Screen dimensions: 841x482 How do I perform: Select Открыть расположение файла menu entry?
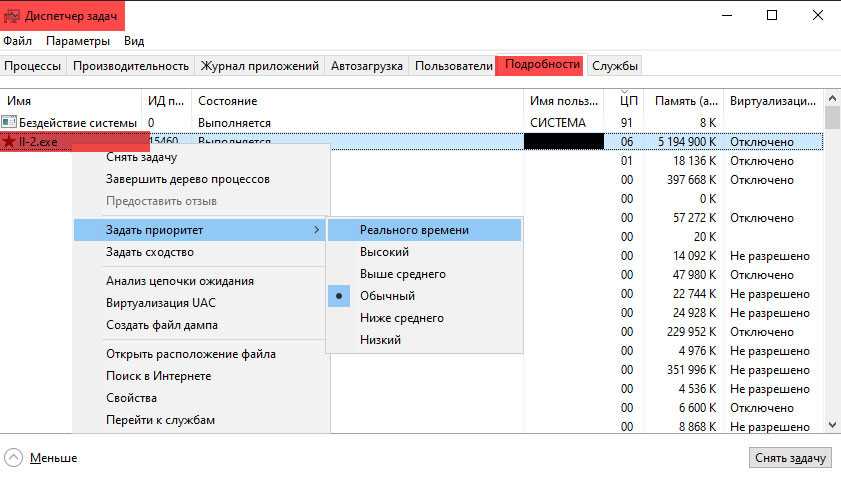191,354
